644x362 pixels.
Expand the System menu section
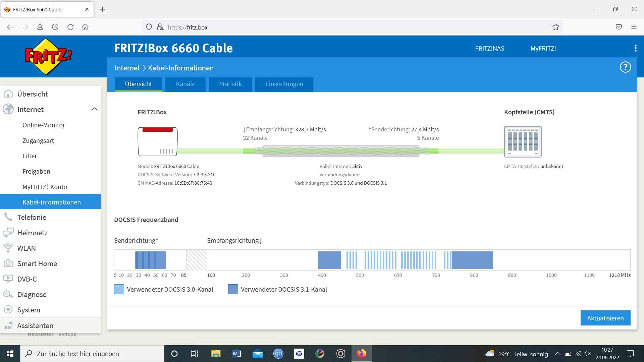coord(29,310)
